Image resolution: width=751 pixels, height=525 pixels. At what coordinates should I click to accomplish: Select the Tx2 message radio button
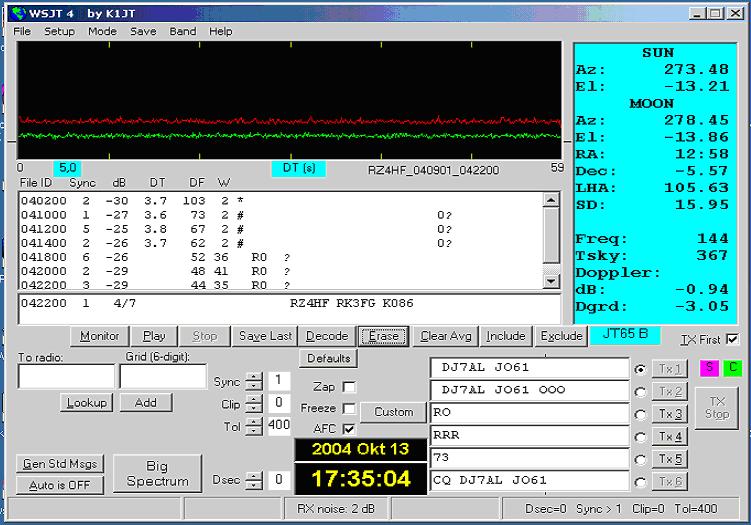[x=640, y=392]
